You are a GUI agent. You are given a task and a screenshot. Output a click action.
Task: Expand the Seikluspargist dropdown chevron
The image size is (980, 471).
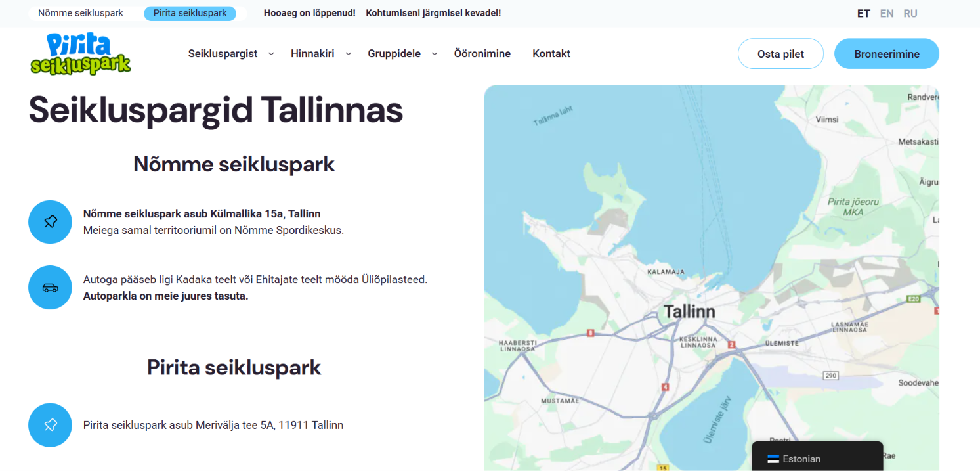click(x=271, y=54)
